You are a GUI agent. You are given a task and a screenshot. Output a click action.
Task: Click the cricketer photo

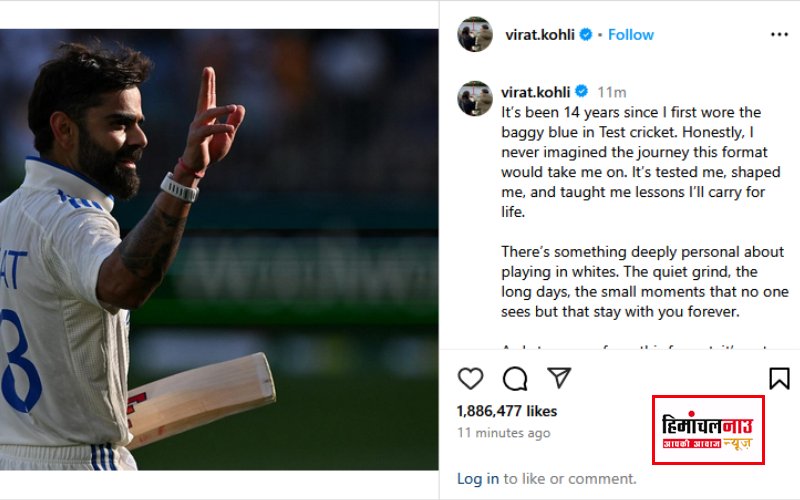coord(219,250)
